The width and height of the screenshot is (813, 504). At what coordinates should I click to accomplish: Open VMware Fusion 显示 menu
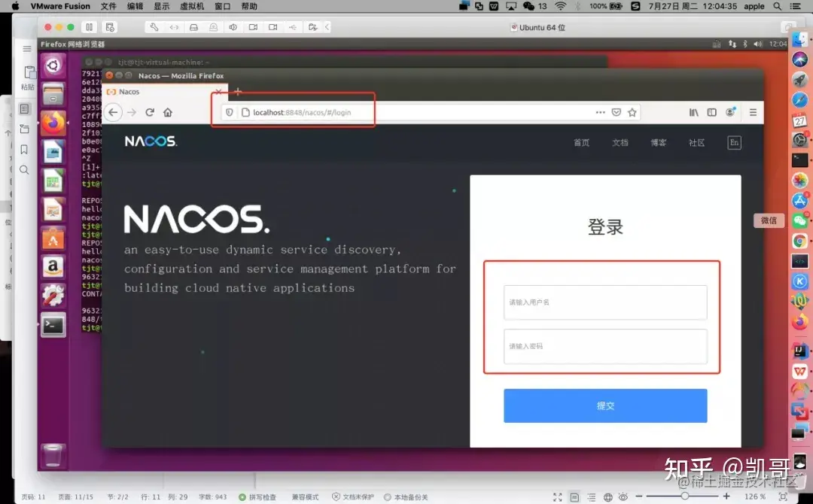(x=162, y=6)
